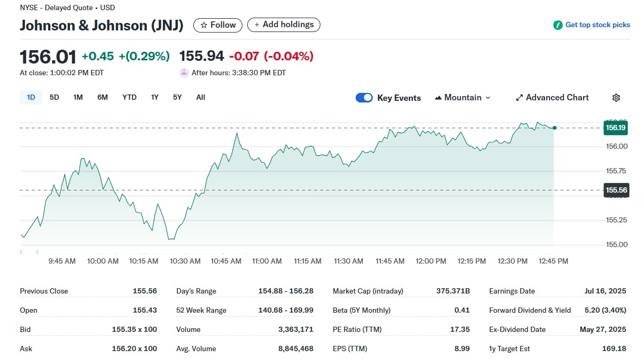Click the 1y Target Est value 169.18

(x=614, y=349)
